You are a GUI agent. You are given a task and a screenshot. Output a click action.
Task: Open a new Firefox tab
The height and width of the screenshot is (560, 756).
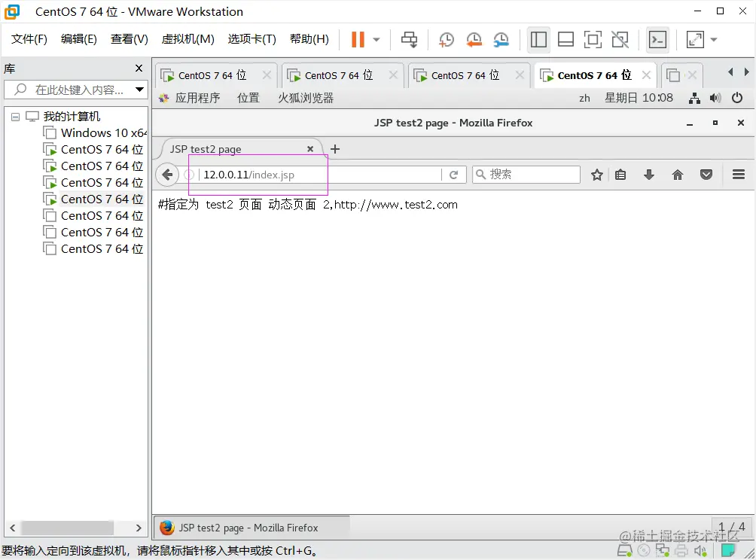click(x=335, y=149)
